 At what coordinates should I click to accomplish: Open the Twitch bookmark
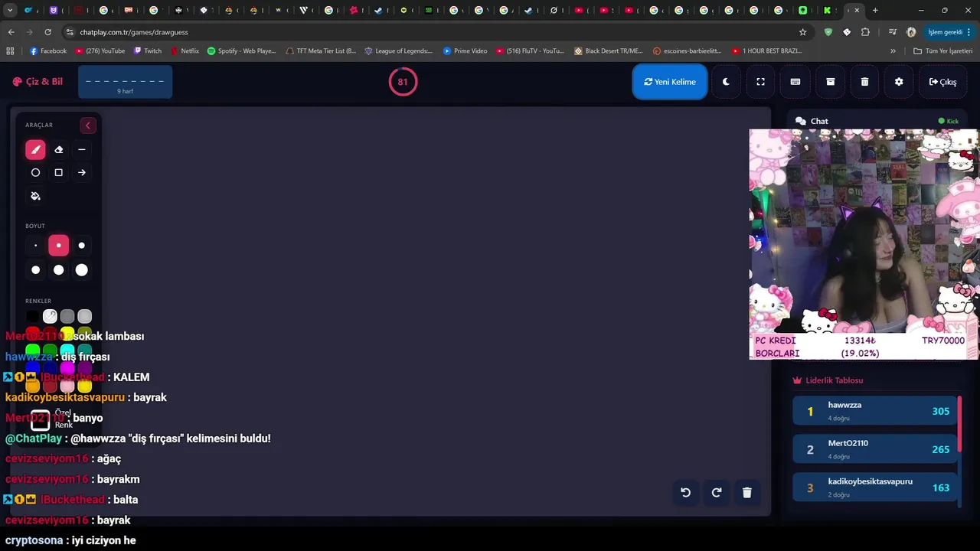(x=148, y=51)
